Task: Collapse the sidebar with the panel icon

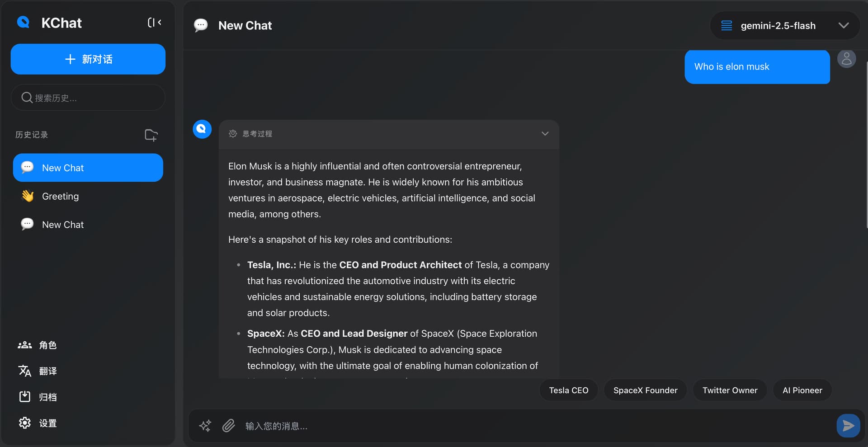Action: (x=154, y=23)
